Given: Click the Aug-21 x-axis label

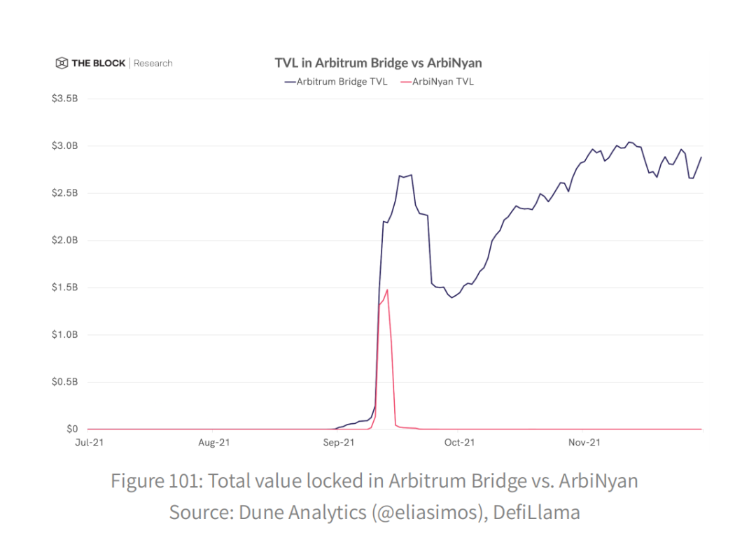Looking at the screenshot, I should pyautogui.click(x=213, y=442).
